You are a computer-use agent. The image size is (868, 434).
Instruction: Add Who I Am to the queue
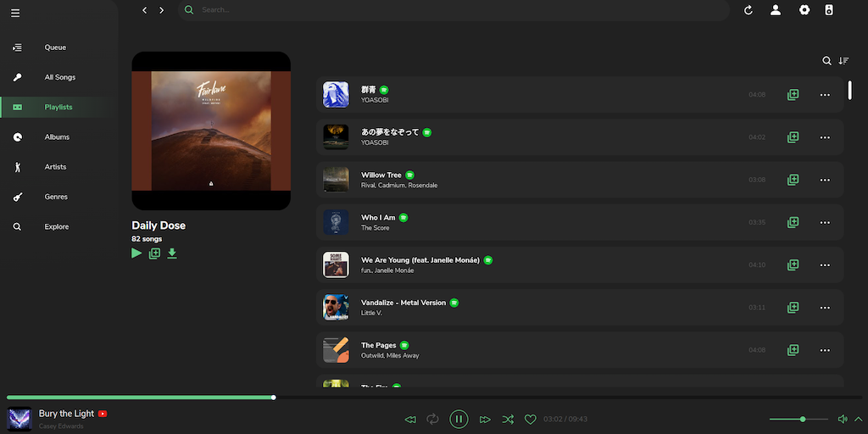pyautogui.click(x=793, y=223)
